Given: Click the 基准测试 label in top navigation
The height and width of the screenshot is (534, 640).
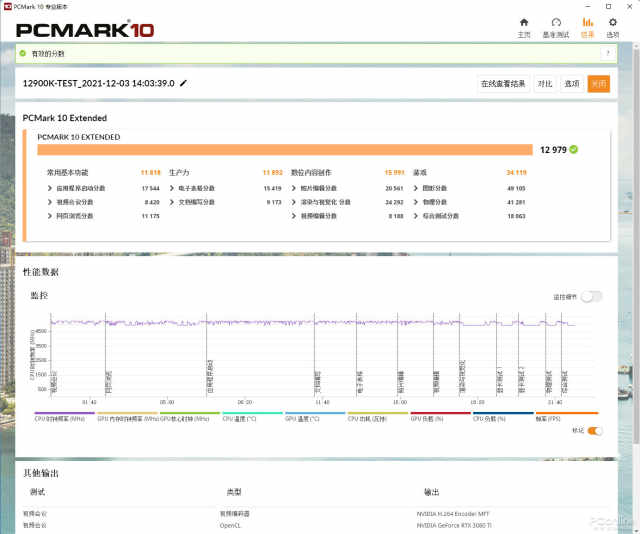Looking at the screenshot, I should [x=556, y=35].
